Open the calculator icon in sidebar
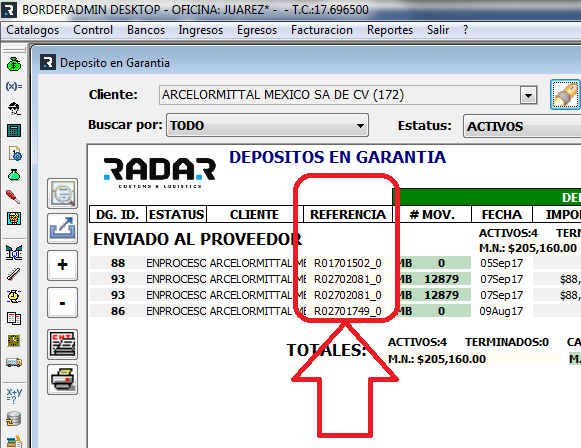Screen dimensions: 581x448 [14, 130]
